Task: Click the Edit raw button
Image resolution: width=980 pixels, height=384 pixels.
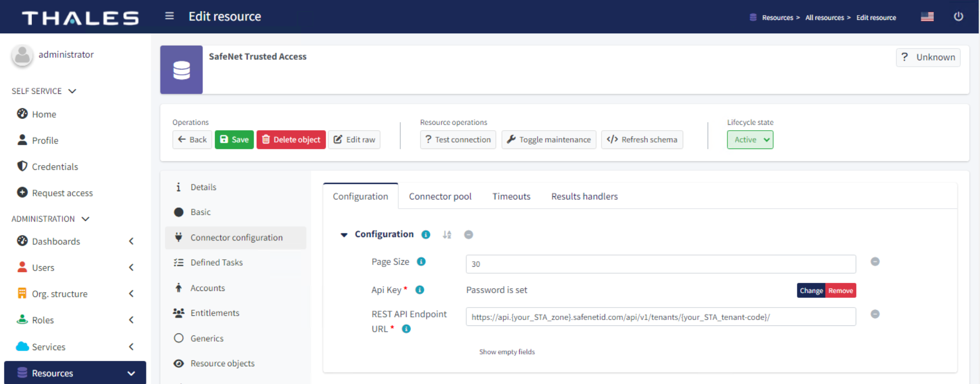Action: [x=354, y=140]
